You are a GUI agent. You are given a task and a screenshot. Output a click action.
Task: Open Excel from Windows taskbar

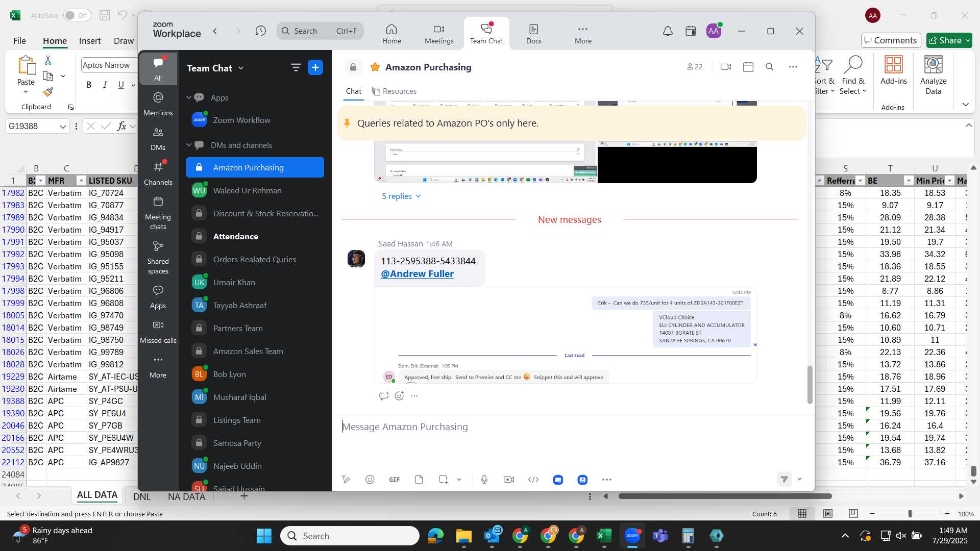(604, 536)
